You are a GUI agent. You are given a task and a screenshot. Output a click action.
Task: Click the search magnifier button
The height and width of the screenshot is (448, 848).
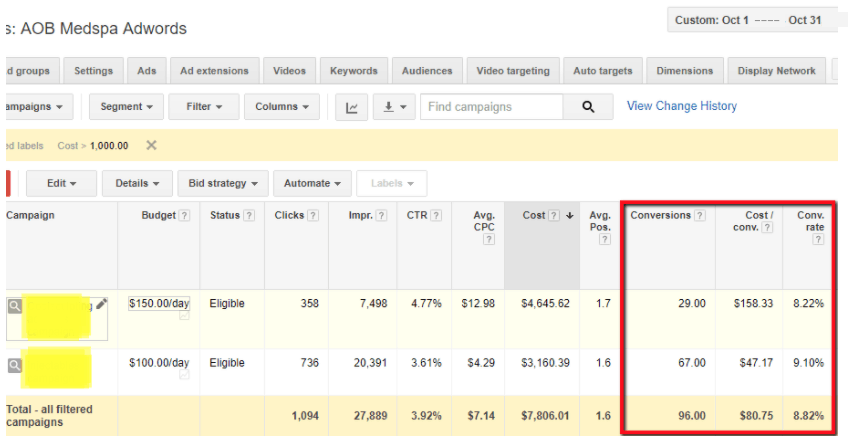(588, 107)
